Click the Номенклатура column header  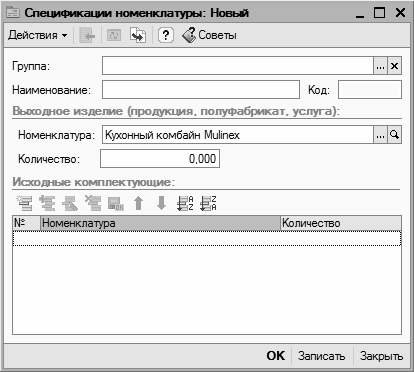pyautogui.click(x=160, y=223)
